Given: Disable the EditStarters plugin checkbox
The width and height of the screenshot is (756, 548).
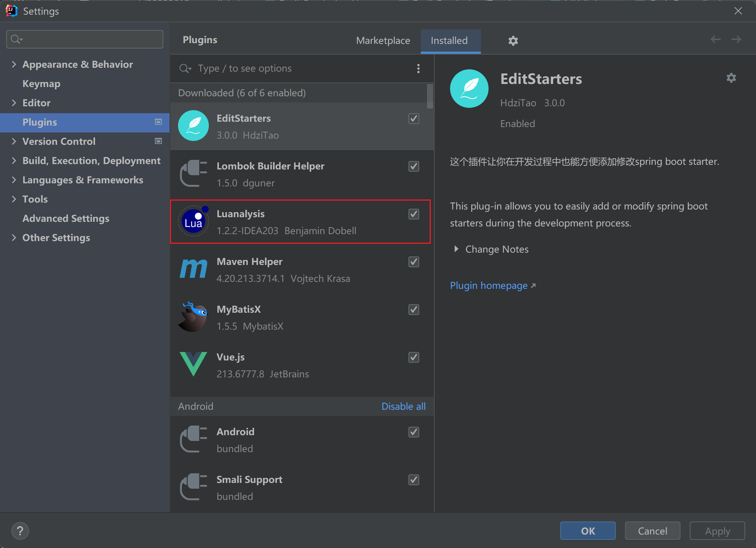Looking at the screenshot, I should point(414,119).
